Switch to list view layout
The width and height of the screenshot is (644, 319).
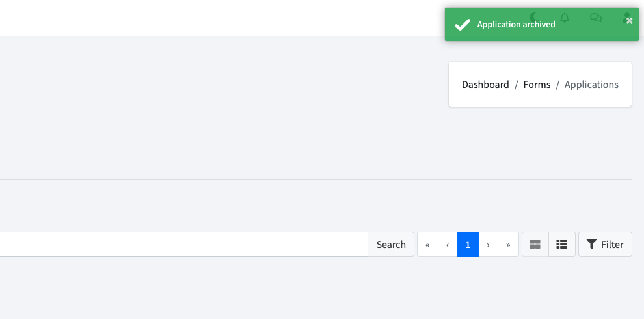click(562, 245)
